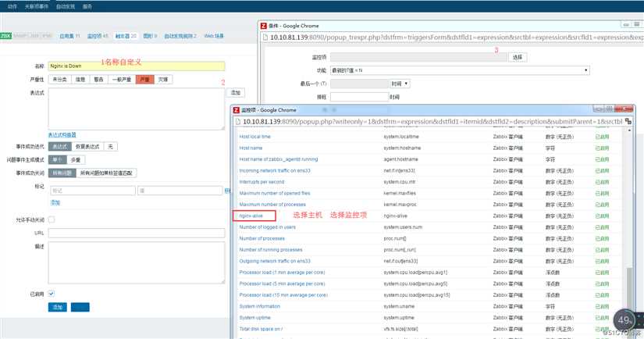This screenshot has height=339, width=644.
Task: Click inside the 表达式 expression text area
Action: [x=137, y=109]
